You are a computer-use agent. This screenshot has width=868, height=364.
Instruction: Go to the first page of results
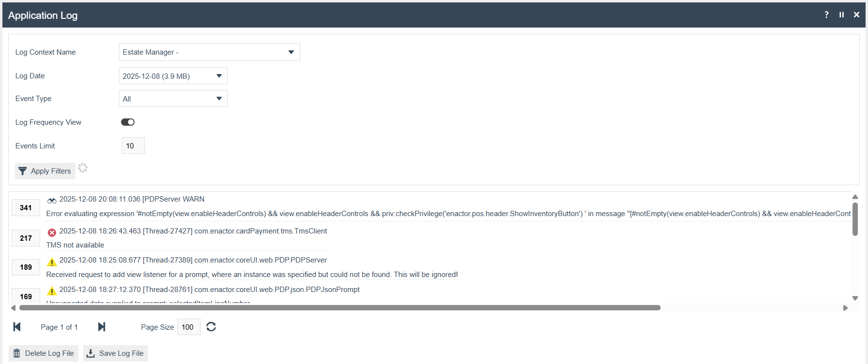click(17, 327)
